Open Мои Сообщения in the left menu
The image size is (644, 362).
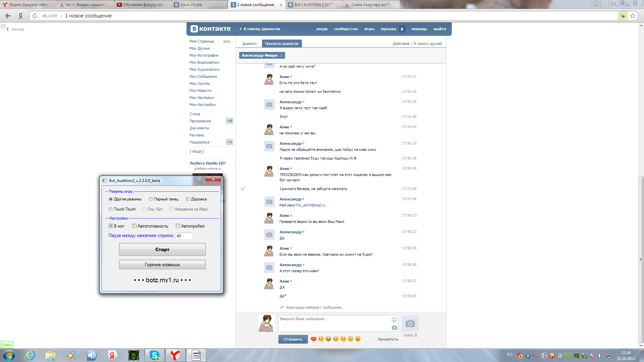click(x=203, y=76)
